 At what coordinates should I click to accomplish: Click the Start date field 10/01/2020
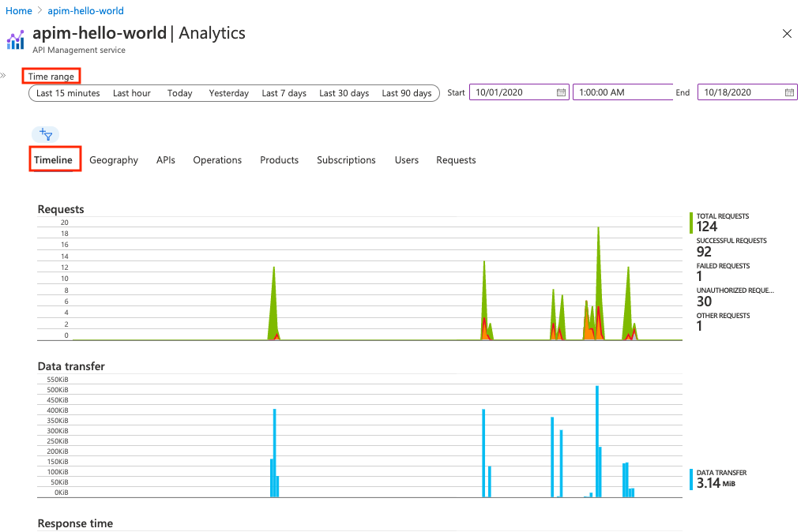[519, 92]
